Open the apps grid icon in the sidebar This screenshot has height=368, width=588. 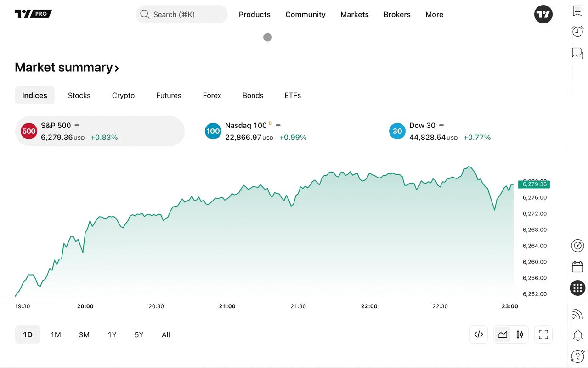click(x=577, y=288)
